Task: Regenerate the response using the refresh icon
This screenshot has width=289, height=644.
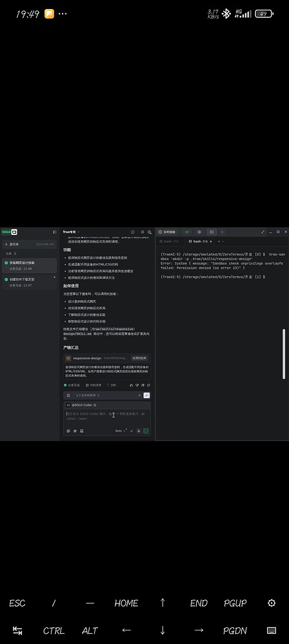Action: 148,385
